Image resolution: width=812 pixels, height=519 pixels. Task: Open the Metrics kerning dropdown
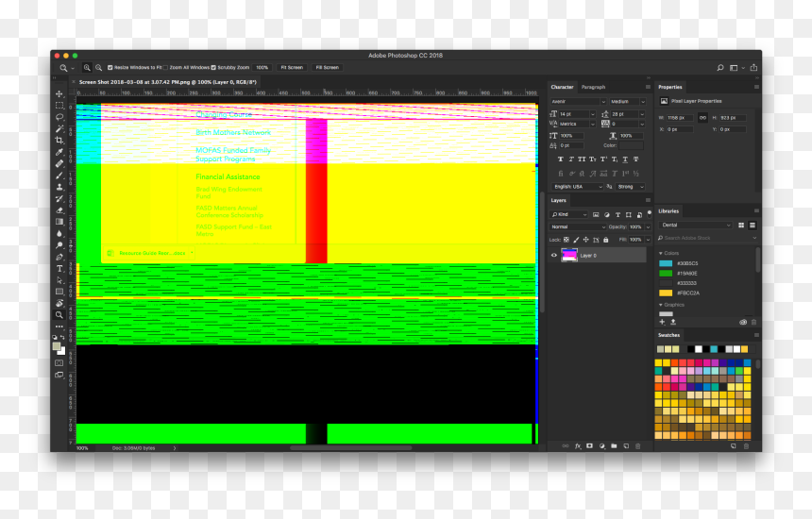(x=592, y=125)
